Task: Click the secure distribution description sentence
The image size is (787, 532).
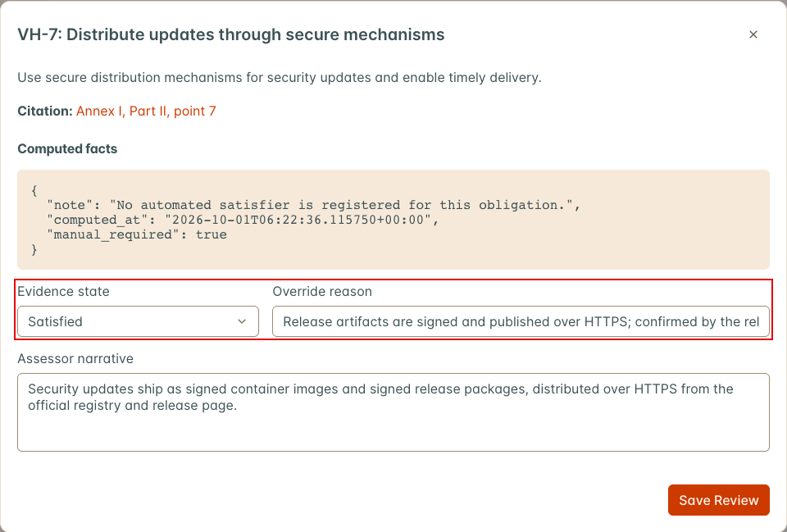Action: (280, 77)
